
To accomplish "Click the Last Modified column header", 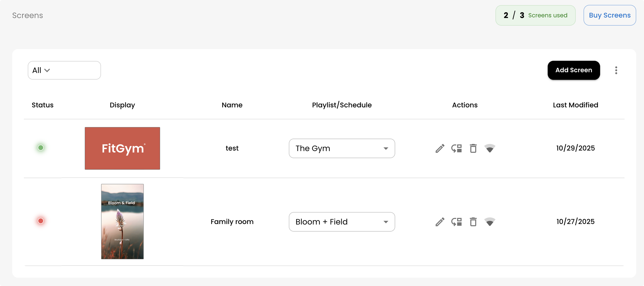I will click(x=575, y=105).
